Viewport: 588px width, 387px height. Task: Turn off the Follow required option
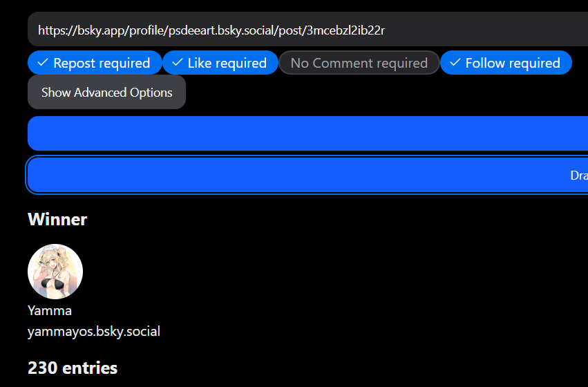506,63
